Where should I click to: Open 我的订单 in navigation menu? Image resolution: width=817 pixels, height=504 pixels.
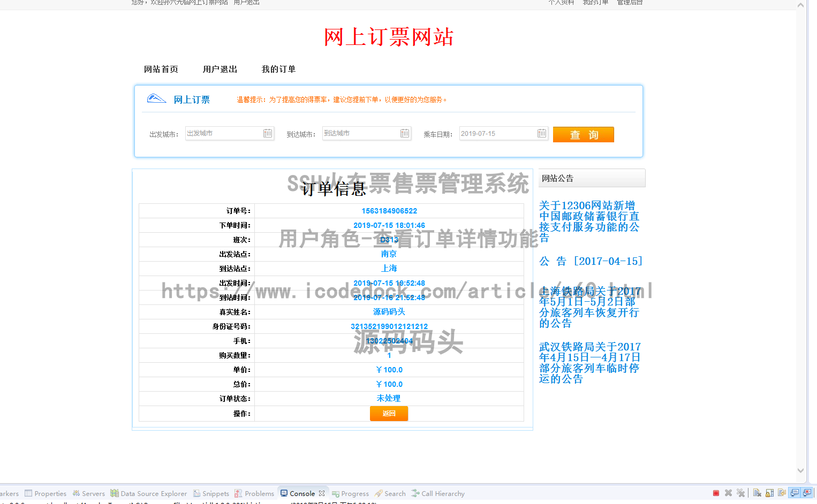click(278, 69)
